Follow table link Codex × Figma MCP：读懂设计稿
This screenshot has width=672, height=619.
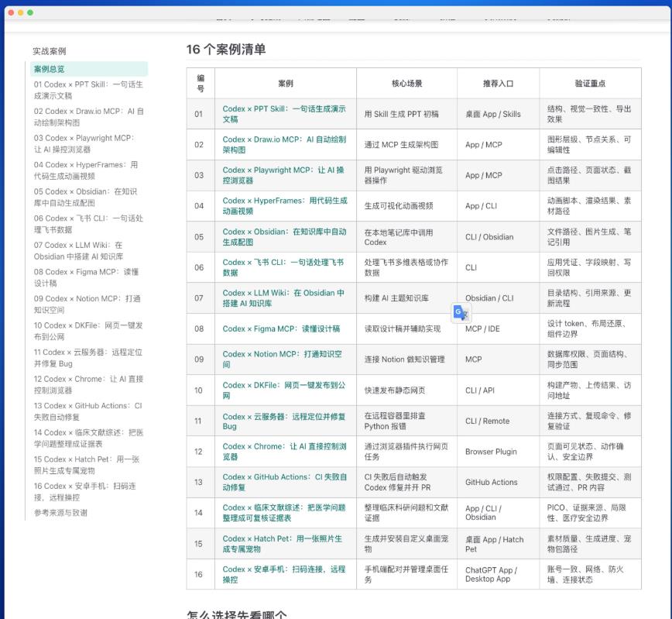click(x=281, y=328)
